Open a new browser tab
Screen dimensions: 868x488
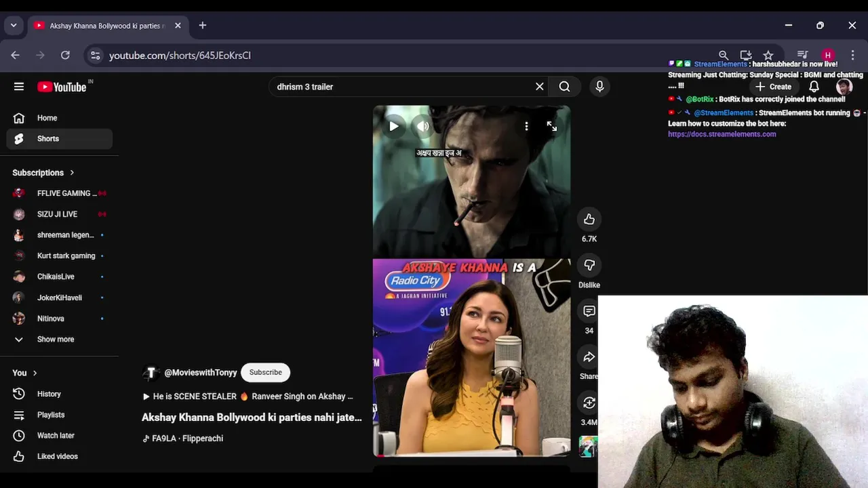202,26
